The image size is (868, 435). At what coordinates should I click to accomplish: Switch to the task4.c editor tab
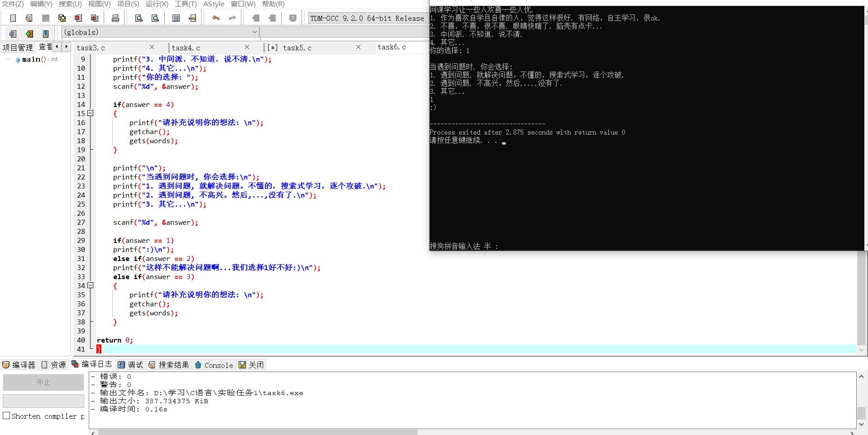(x=186, y=48)
